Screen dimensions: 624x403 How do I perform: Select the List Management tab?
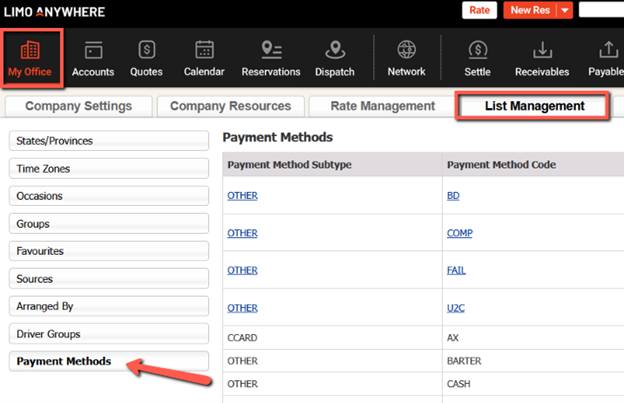pos(534,106)
